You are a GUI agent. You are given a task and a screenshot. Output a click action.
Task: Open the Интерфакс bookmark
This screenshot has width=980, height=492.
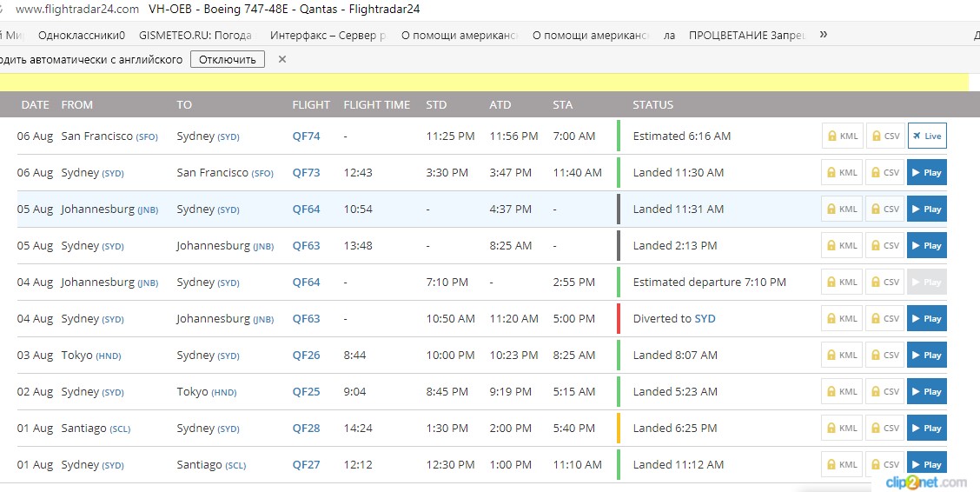pos(328,36)
